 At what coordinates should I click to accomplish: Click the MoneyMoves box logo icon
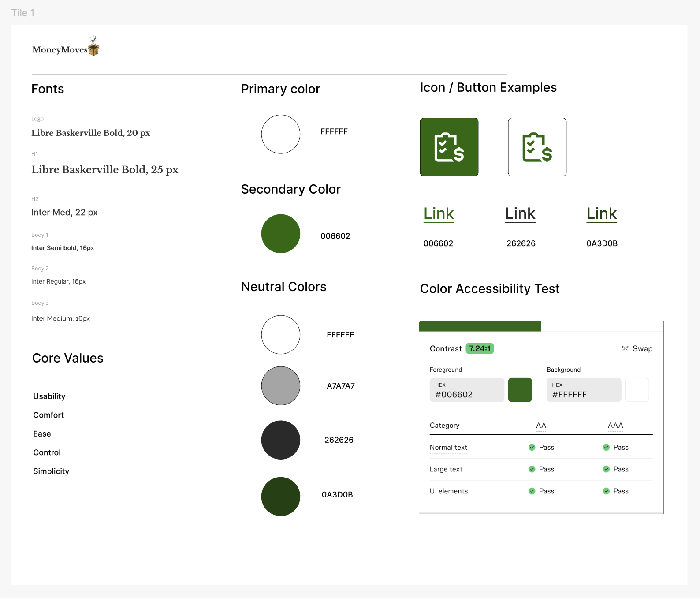pos(93,46)
